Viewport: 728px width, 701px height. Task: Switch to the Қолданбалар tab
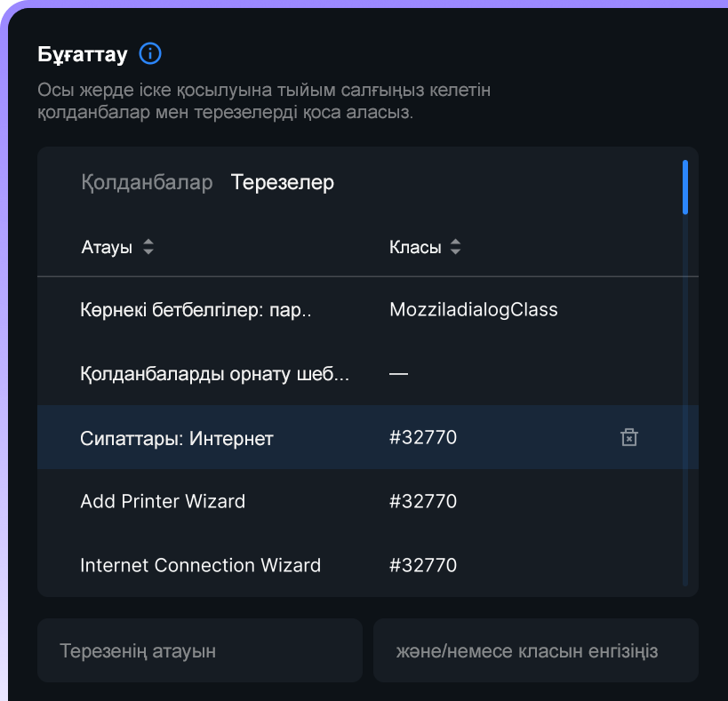(147, 182)
